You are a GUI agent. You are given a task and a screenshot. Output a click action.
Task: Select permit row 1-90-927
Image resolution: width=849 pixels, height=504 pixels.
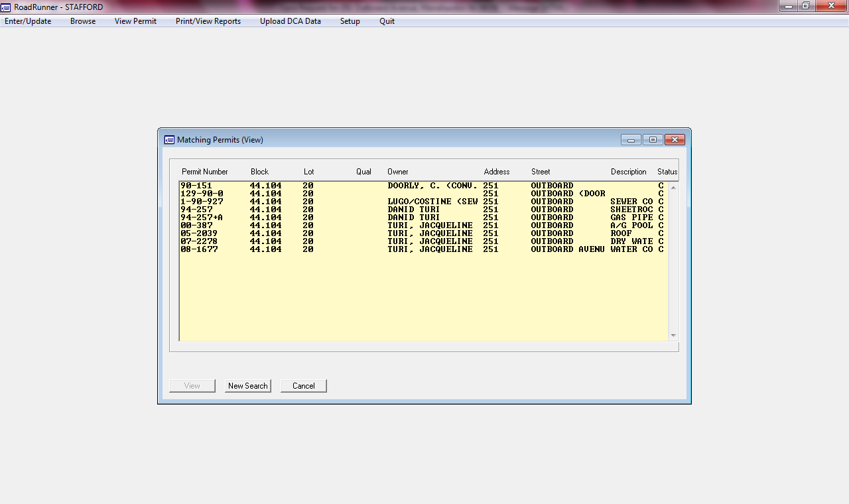pos(423,202)
